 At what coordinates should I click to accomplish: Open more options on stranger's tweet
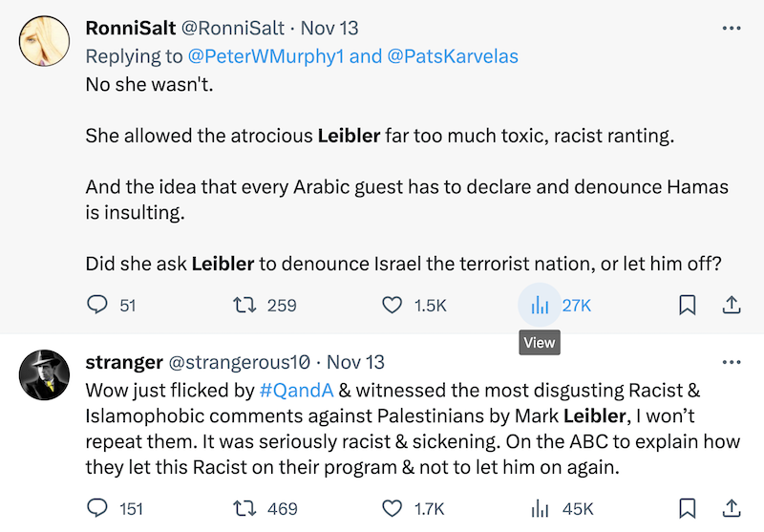[x=732, y=363]
